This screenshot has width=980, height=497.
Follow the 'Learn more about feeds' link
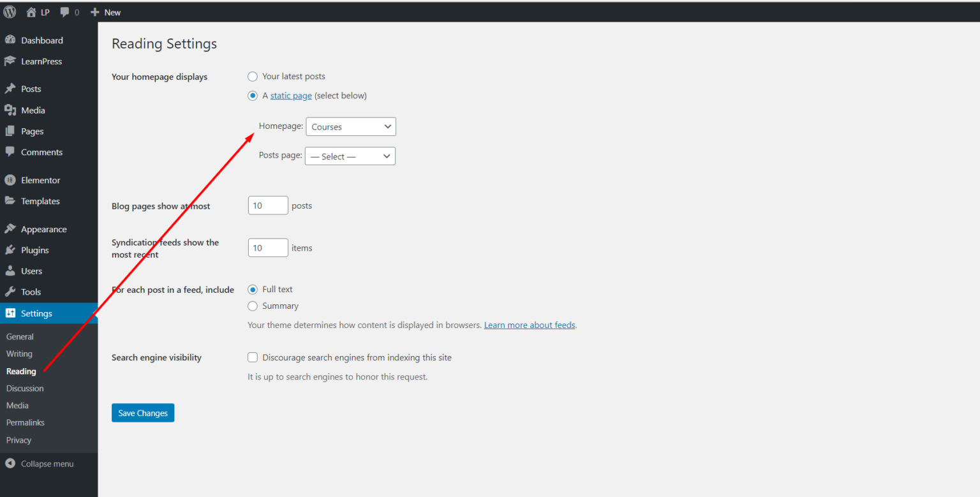tap(530, 325)
